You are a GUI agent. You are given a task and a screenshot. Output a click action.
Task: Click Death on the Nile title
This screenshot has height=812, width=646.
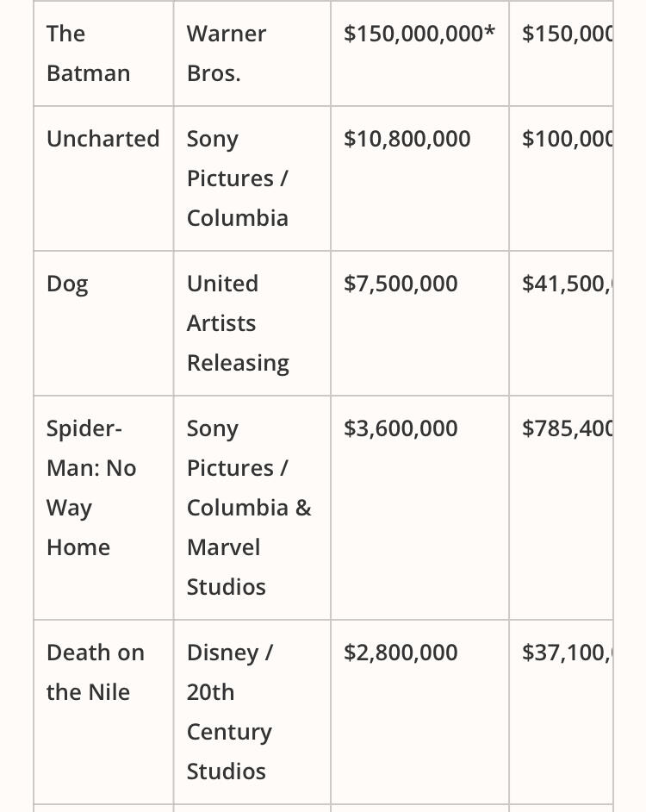(96, 672)
